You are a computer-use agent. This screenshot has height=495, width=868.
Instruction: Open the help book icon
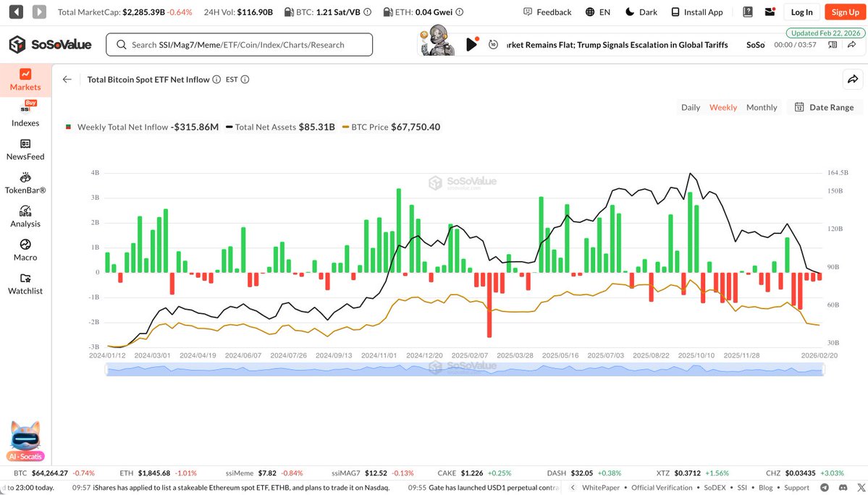pyautogui.click(x=747, y=12)
